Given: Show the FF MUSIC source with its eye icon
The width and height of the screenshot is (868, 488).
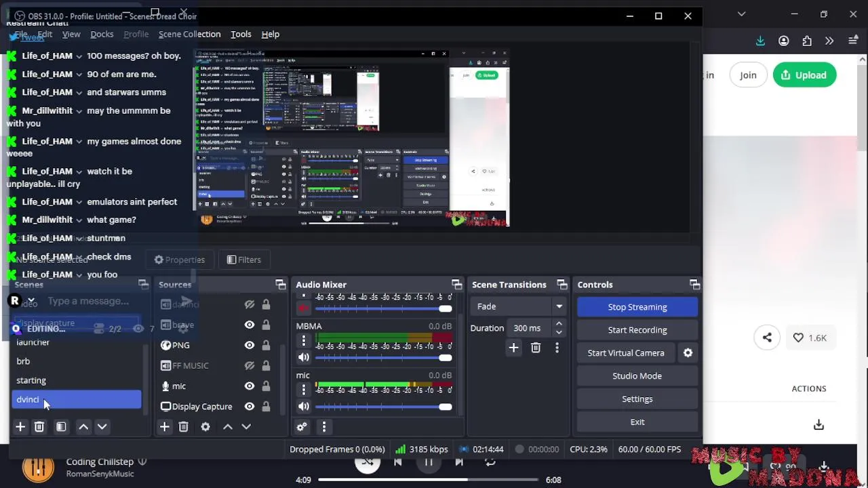Looking at the screenshot, I should (x=250, y=365).
